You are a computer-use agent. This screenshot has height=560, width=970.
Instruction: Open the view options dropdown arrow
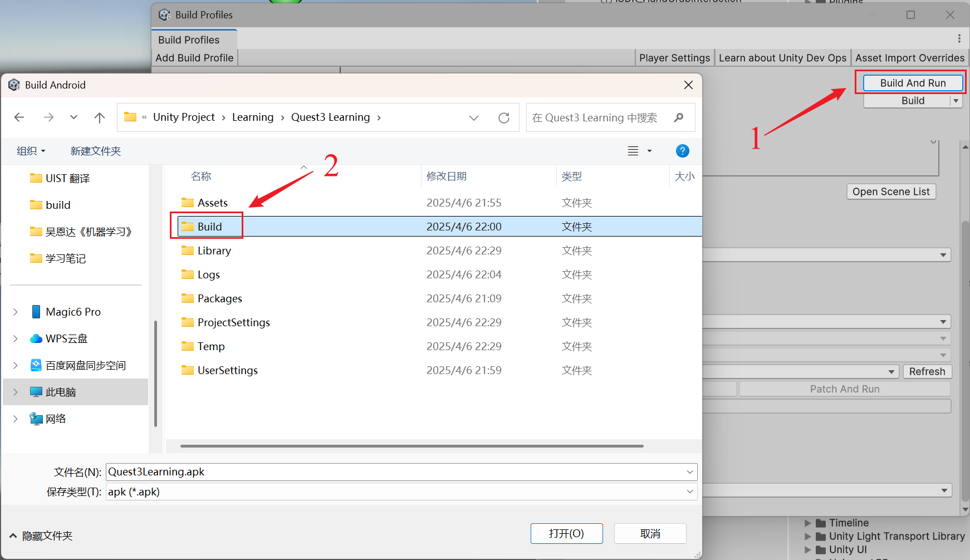click(x=649, y=151)
